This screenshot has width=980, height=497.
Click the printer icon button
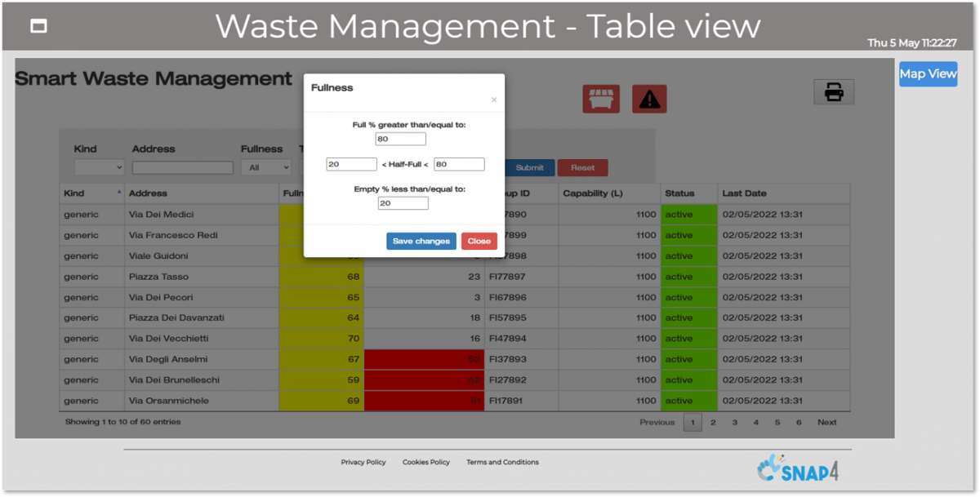click(834, 92)
